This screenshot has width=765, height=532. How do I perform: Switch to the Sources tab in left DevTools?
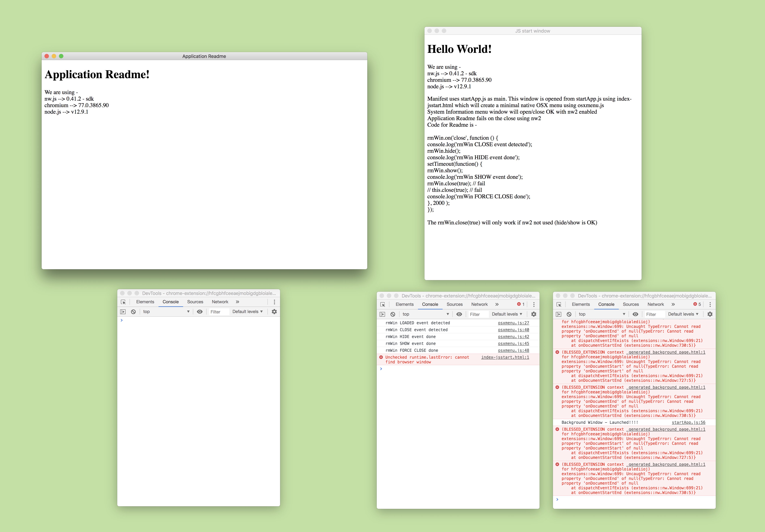click(195, 302)
